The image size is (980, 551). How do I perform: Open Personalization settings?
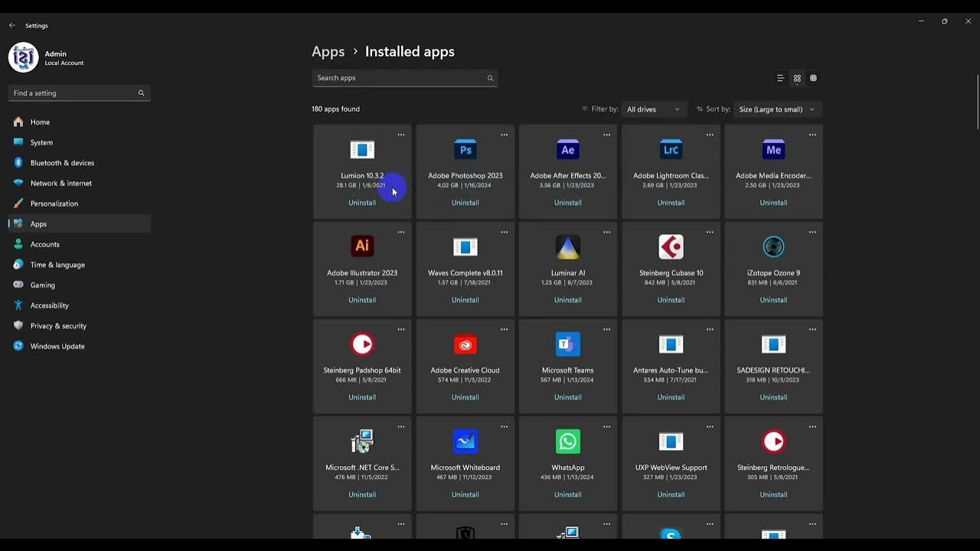tap(80, 204)
